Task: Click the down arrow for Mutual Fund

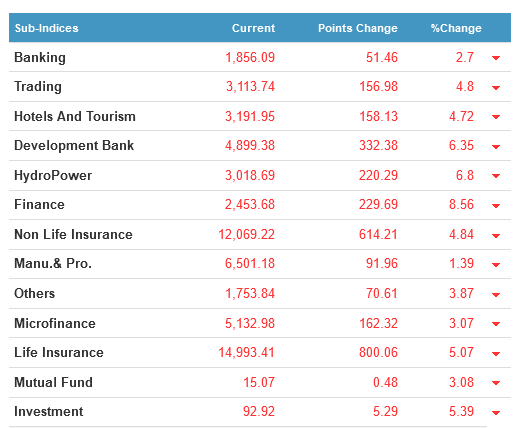Action: 496,383
